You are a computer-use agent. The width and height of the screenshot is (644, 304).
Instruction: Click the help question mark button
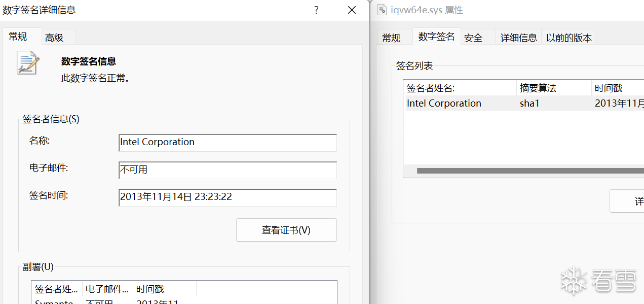316,10
